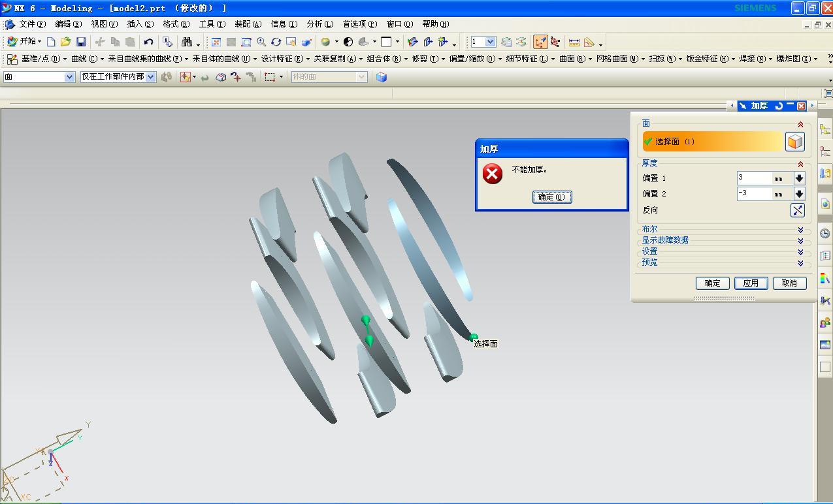Open the Part Navigator sidebar tab
Image resolution: width=833 pixels, height=504 pixels.
pyautogui.click(x=825, y=151)
